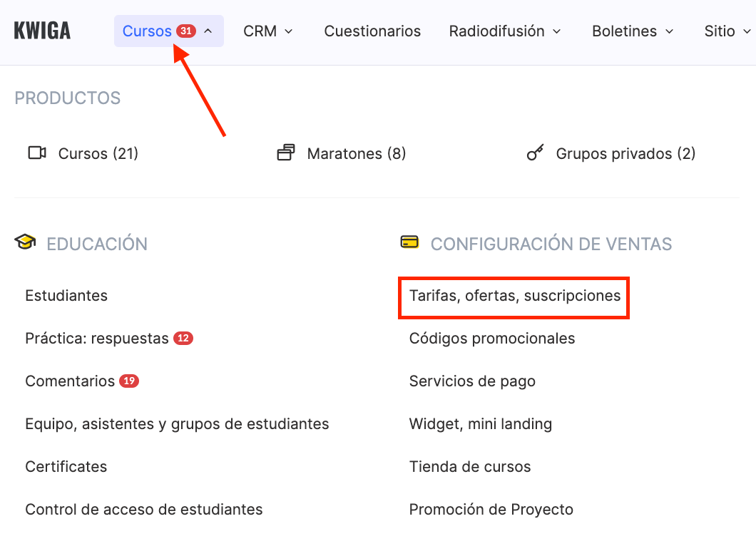Click the red 12 badge next to Práctica: respuestas
This screenshot has width=756, height=546.
[184, 339]
